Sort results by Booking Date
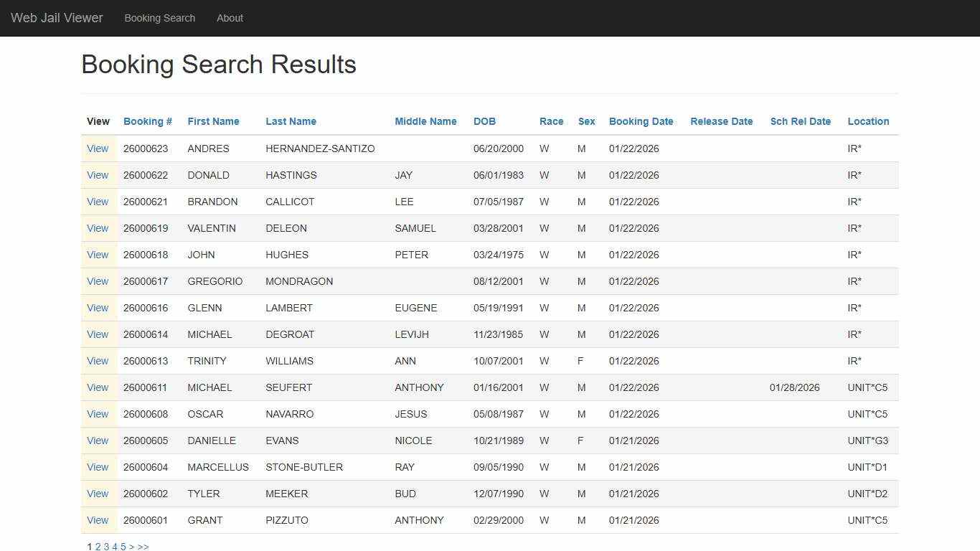Image resolution: width=980 pixels, height=551 pixels. point(641,121)
